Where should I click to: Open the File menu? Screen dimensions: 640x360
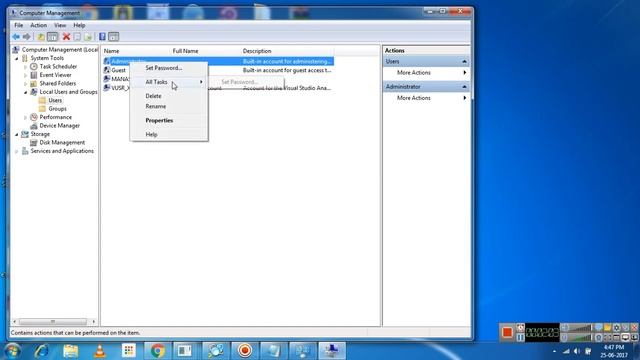click(x=18, y=25)
